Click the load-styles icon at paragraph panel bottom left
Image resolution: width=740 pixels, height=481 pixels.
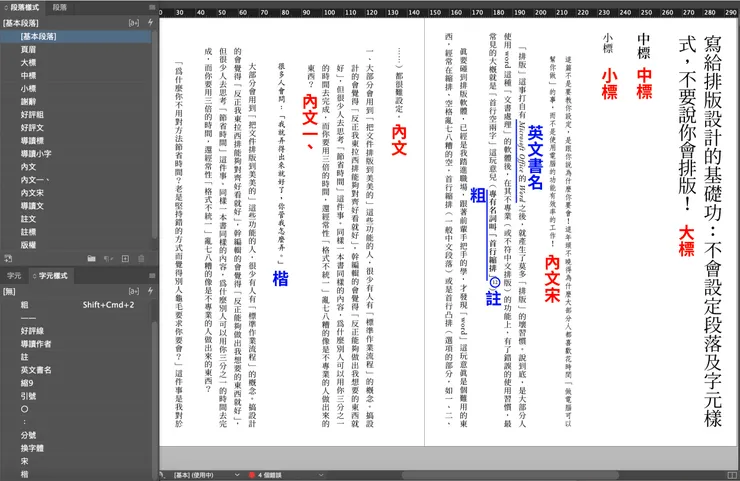(x=8, y=258)
